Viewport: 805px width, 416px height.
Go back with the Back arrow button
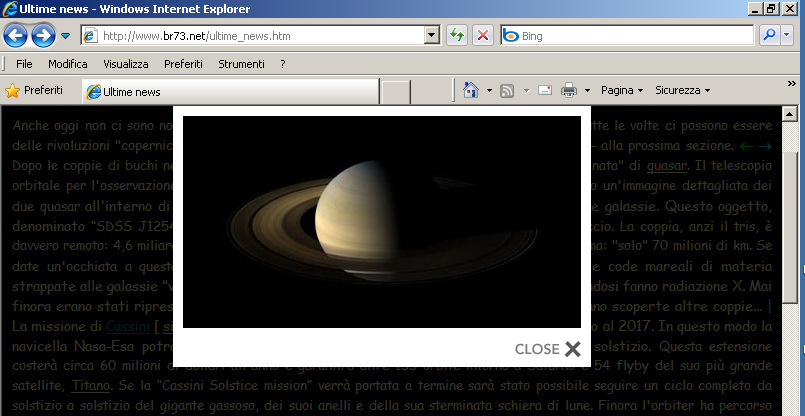tap(15, 36)
